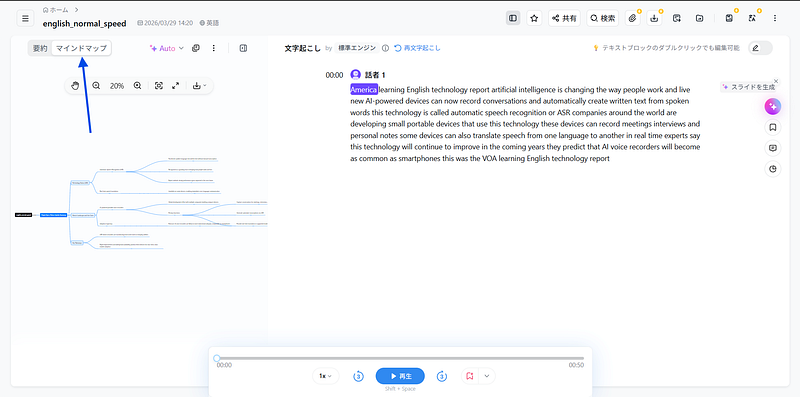Open the header three-dot more menu

click(774, 18)
